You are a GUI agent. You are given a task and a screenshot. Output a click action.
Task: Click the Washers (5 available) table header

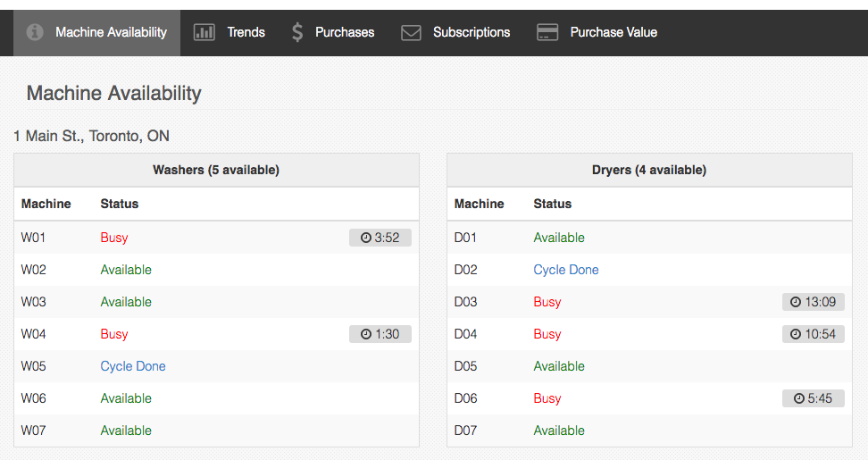click(x=216, y=170)
